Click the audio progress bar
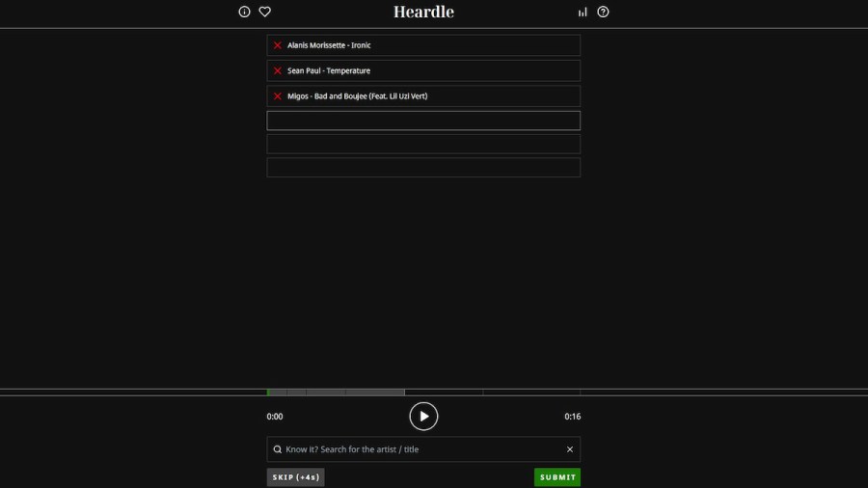The width and height of the screenshot is (868, 488). click(423, 393)
